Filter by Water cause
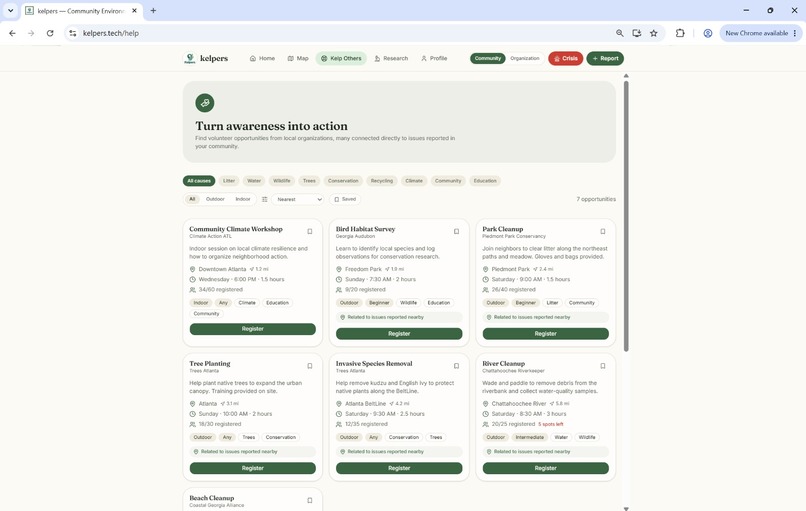806x511 pixels. point(254,181)
